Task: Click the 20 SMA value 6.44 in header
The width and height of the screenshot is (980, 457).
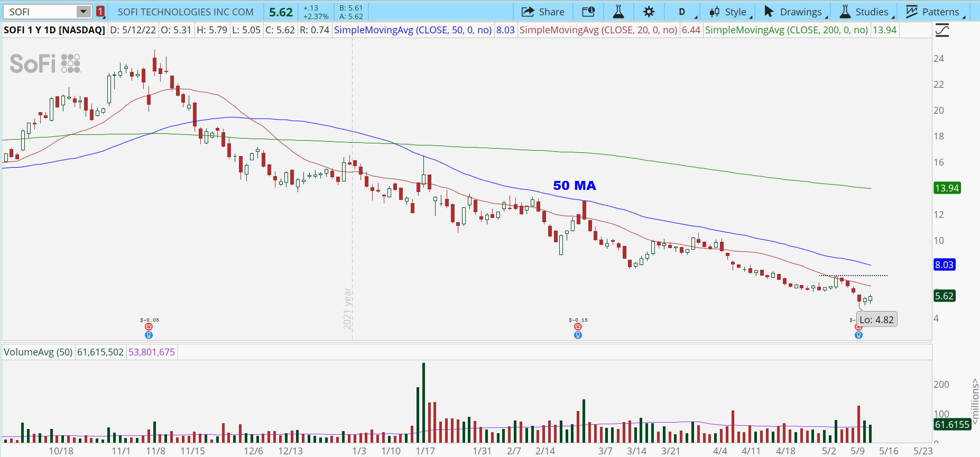Action: 691,30
